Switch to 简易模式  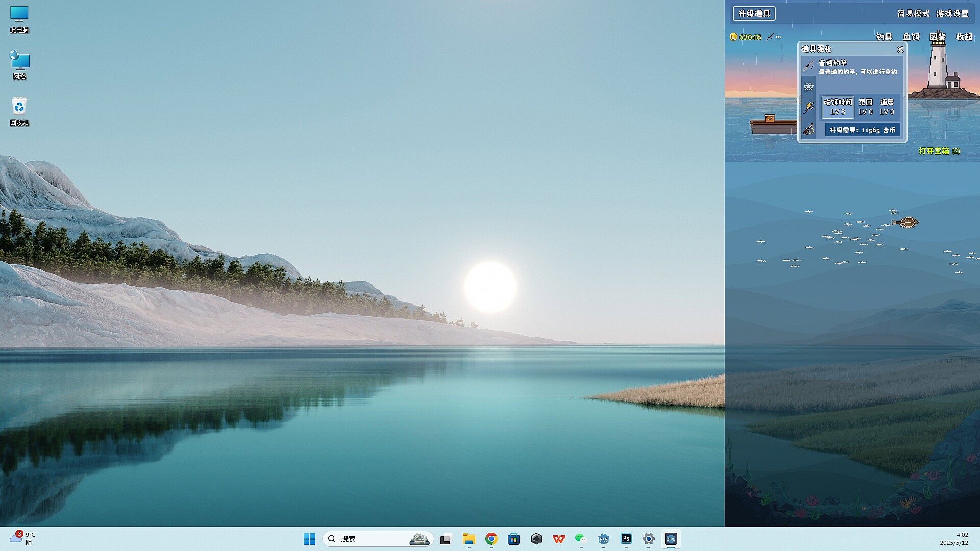(x=913, y=14)
